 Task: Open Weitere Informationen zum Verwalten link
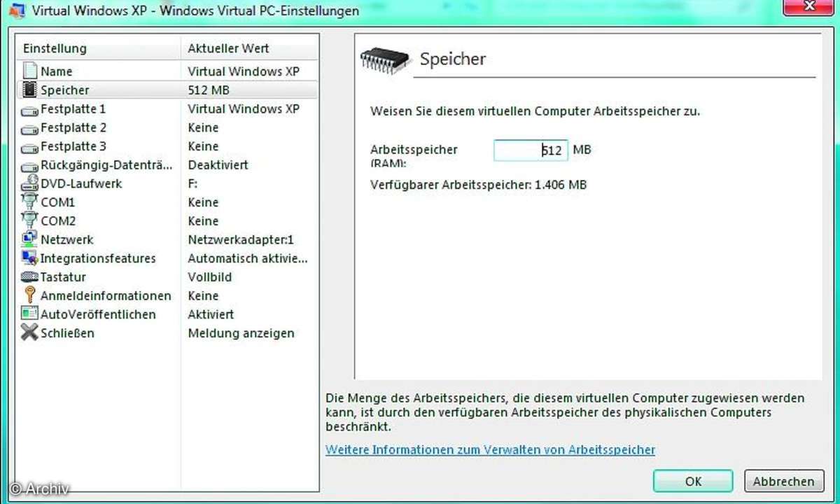[491, 449]
